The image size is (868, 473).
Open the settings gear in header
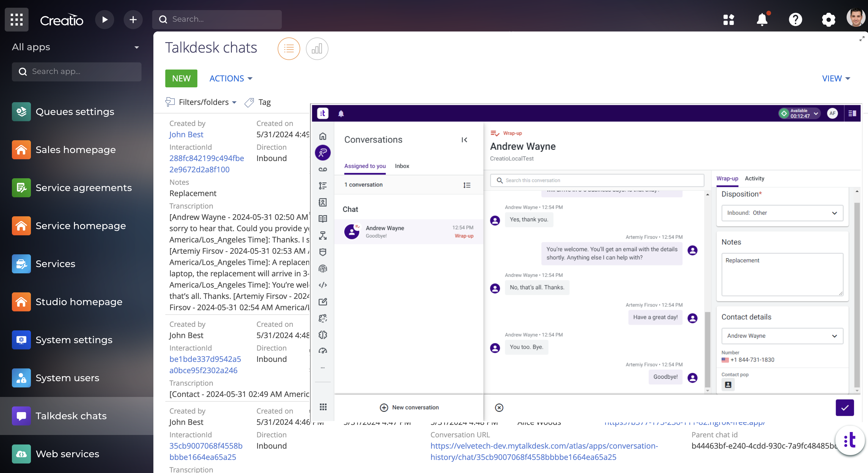coord(828,20)
